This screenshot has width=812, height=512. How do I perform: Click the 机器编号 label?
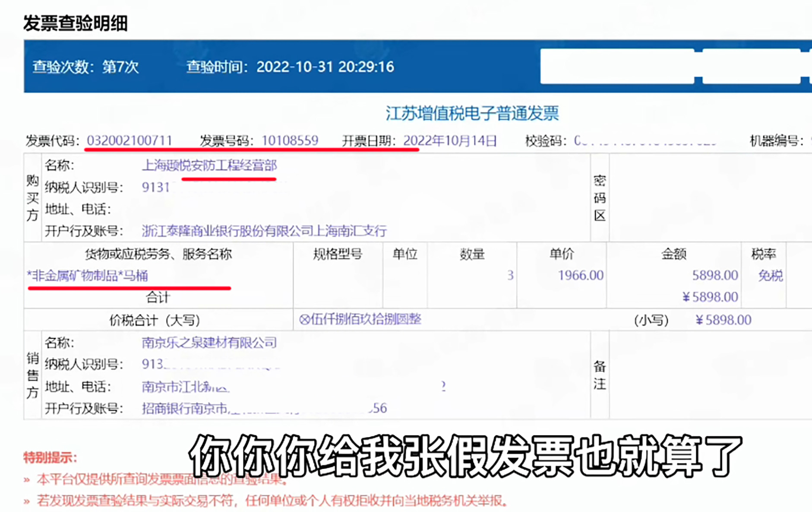coord(776,141)
